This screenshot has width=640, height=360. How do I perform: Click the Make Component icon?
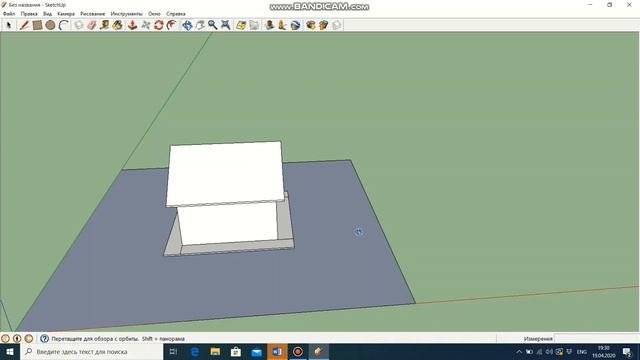pyautogui.click(x=79, y=25)
